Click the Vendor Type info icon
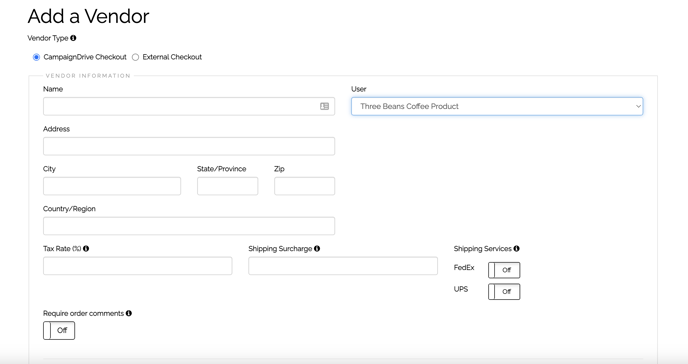This screenshot has height=364, width=688. tap(73, 38)
